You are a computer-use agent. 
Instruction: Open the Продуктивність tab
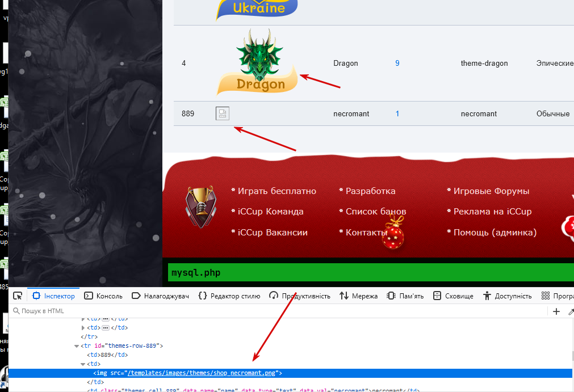point(299,296)
